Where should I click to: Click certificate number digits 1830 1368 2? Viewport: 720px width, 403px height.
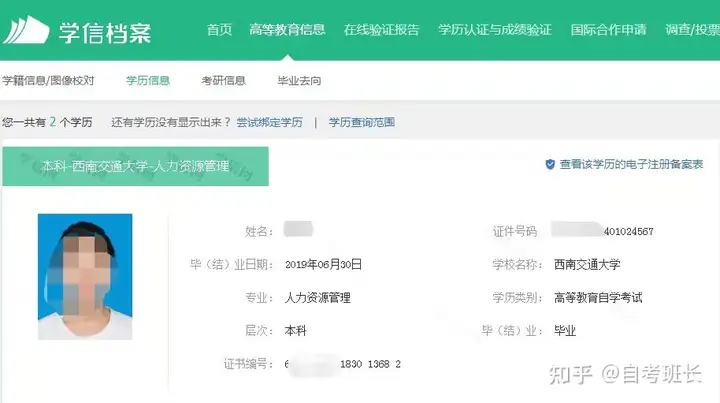tap(371, 364)
